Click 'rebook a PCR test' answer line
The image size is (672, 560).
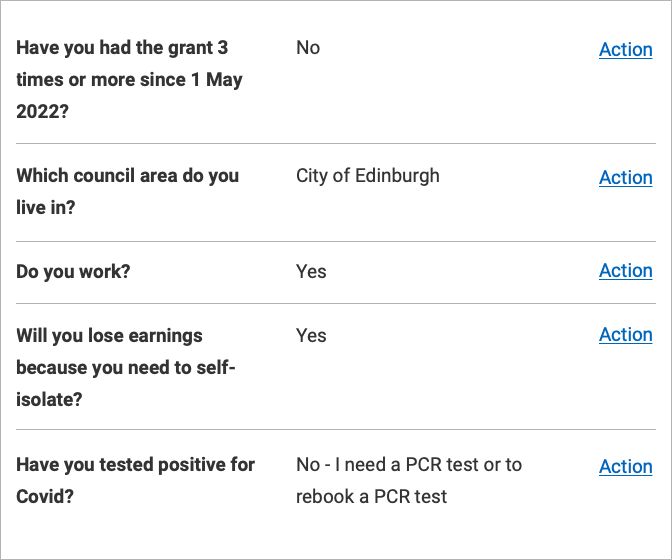point(371,497)
